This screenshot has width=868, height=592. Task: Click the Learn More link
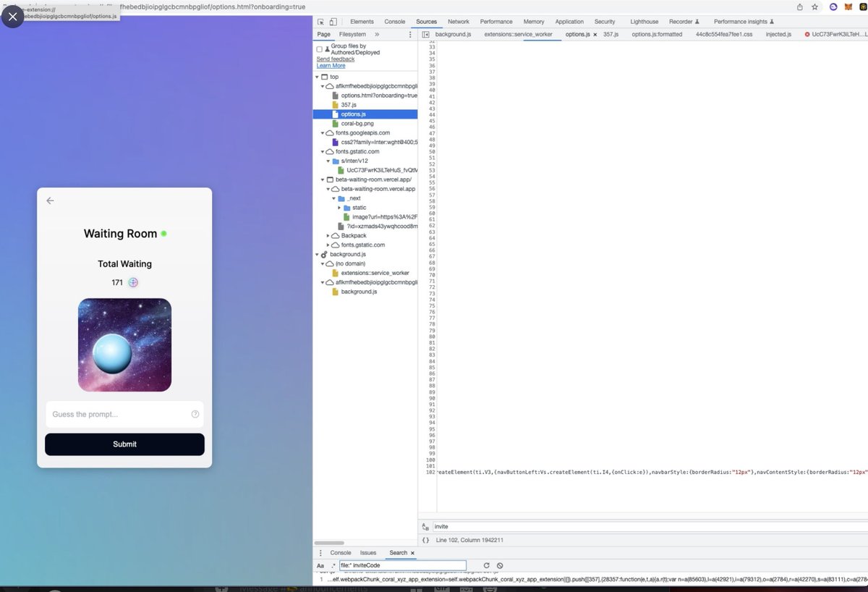[x=331, y=66]
